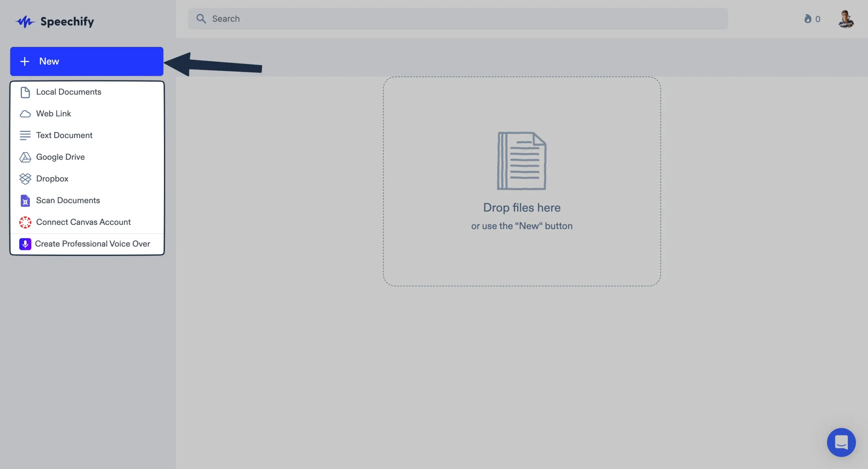Select Connect Canvas Account entry
Screen dimensions: 868x469
click(x=87, y=222)
